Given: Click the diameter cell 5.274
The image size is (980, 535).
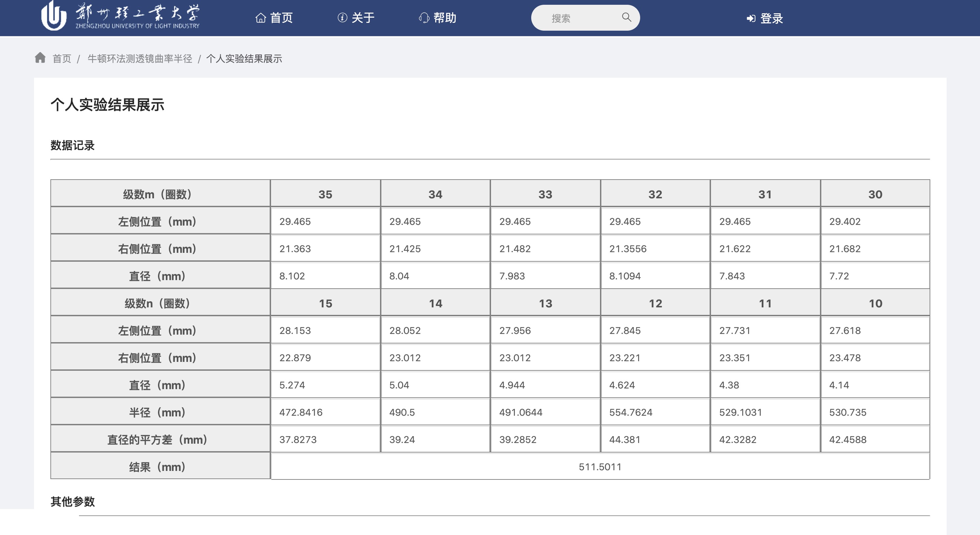Looking at the screenshot, I should pyautogui.click(x=325, y=384).
